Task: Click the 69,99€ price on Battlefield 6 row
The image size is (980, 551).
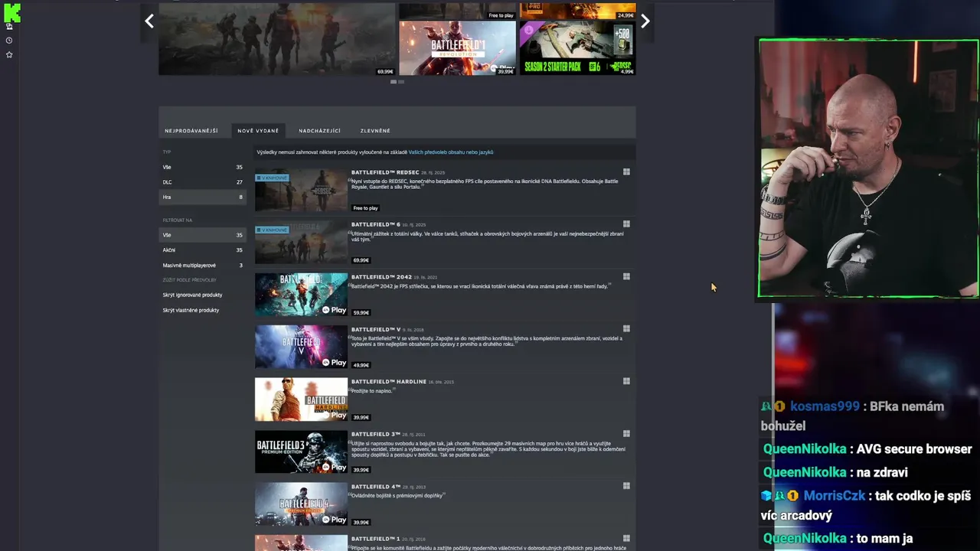Action: [361, 260]
